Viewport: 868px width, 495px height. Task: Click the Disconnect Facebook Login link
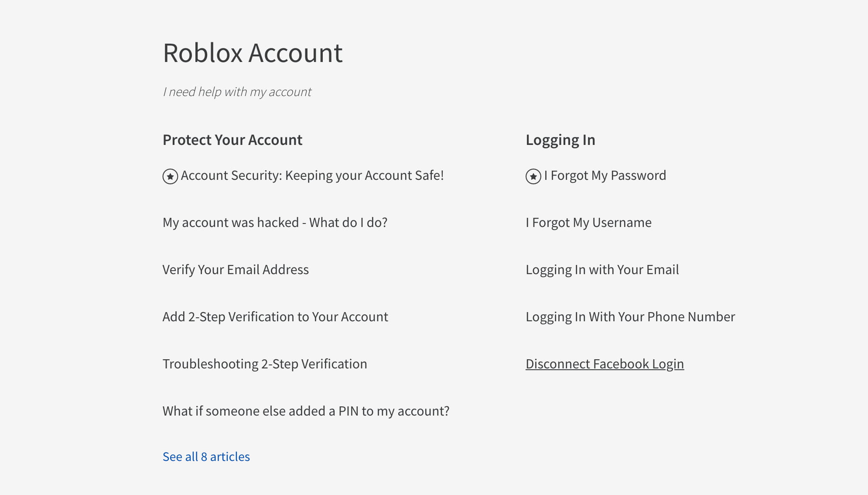605,364
